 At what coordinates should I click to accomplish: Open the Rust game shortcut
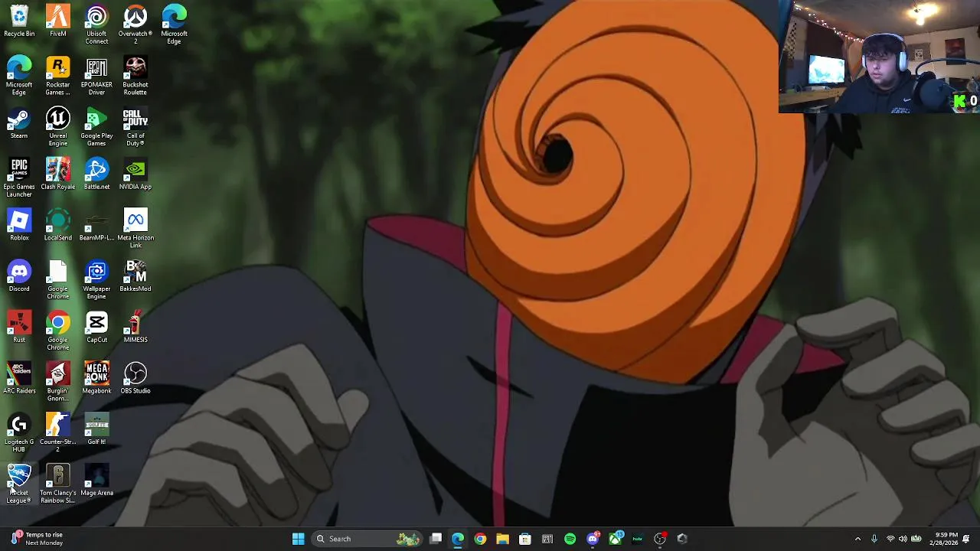click(x=19, y=328)
